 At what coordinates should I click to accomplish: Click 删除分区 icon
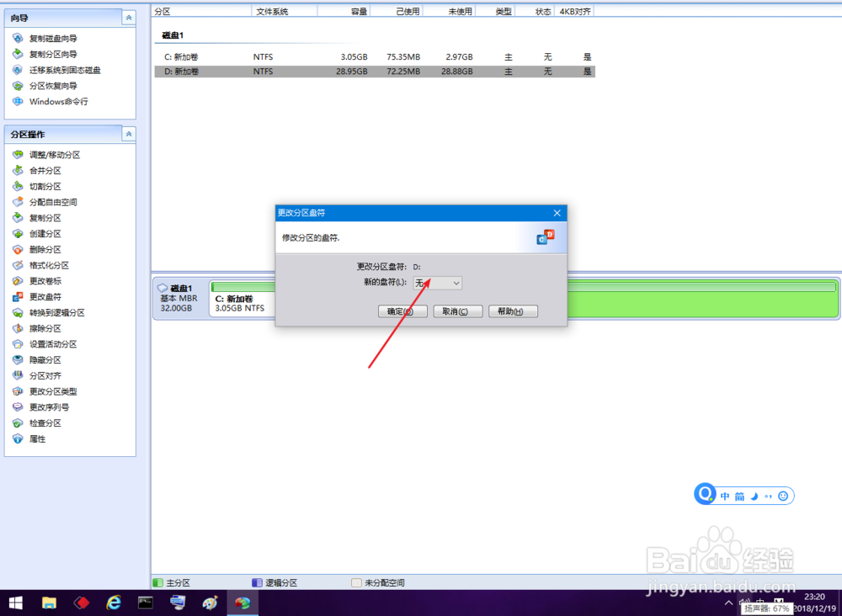click(x=18, y=249)
